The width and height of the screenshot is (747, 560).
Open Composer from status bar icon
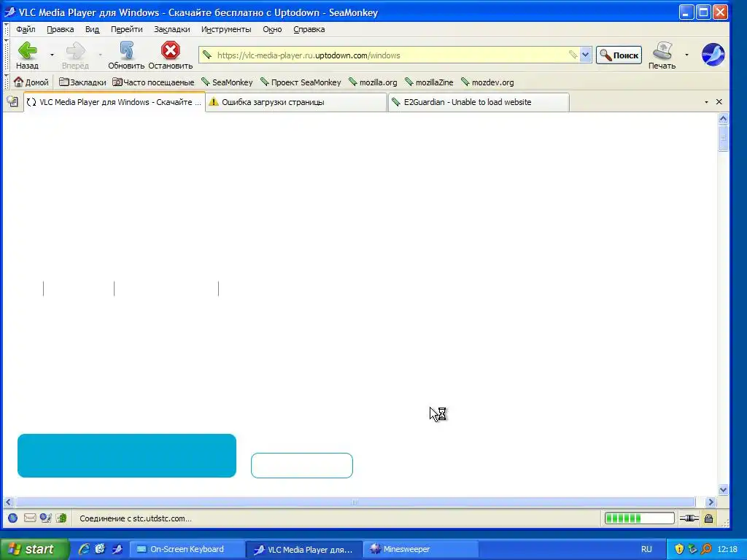[46, 518]
